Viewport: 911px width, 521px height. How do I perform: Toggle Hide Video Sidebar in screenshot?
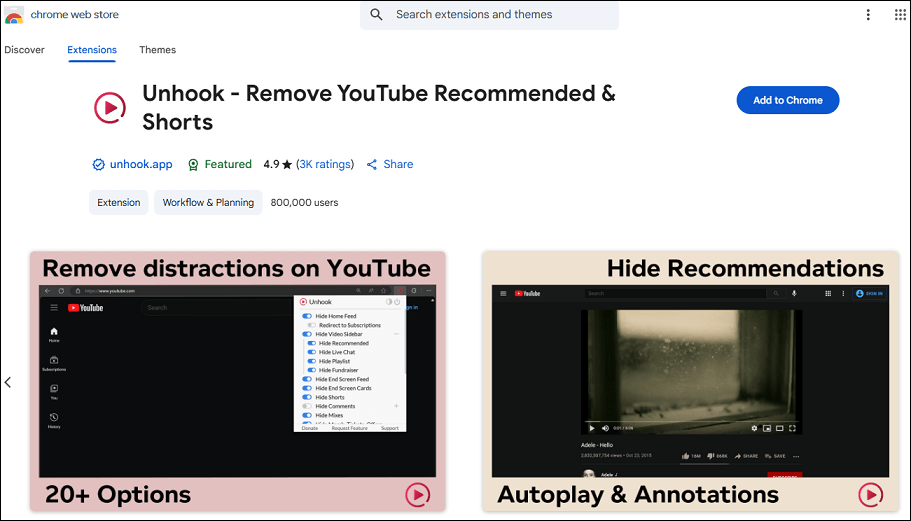click(x=307, y=334)
